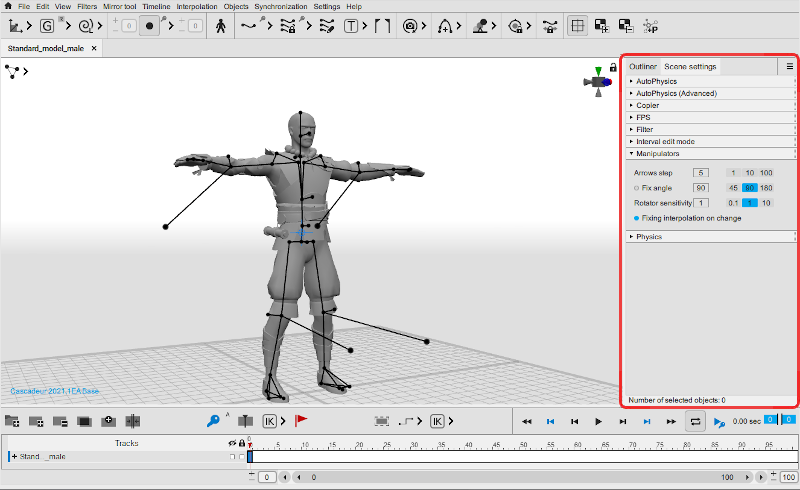Switch to the Outliner tab
The image size is (800, 490).
pyautogui.click(x=642, y=66)
